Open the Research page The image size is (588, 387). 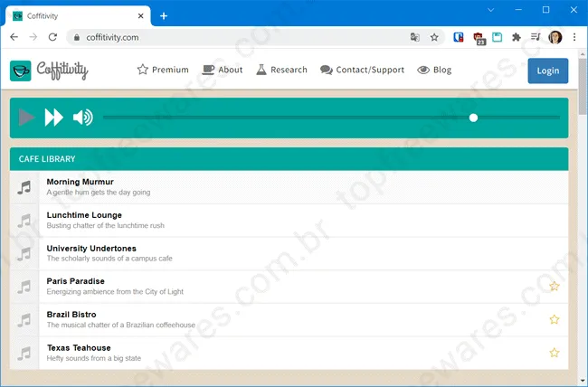(281, 70)
